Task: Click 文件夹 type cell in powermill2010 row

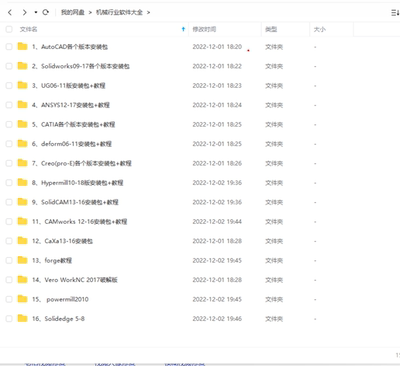Action: (x=274, y=299)
